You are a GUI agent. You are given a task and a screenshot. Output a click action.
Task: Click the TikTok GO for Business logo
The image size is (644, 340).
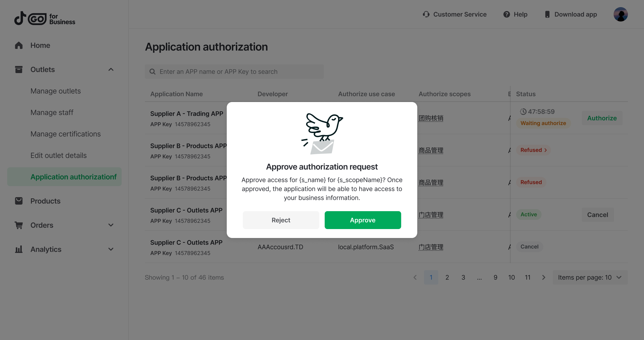click(45, 18)
